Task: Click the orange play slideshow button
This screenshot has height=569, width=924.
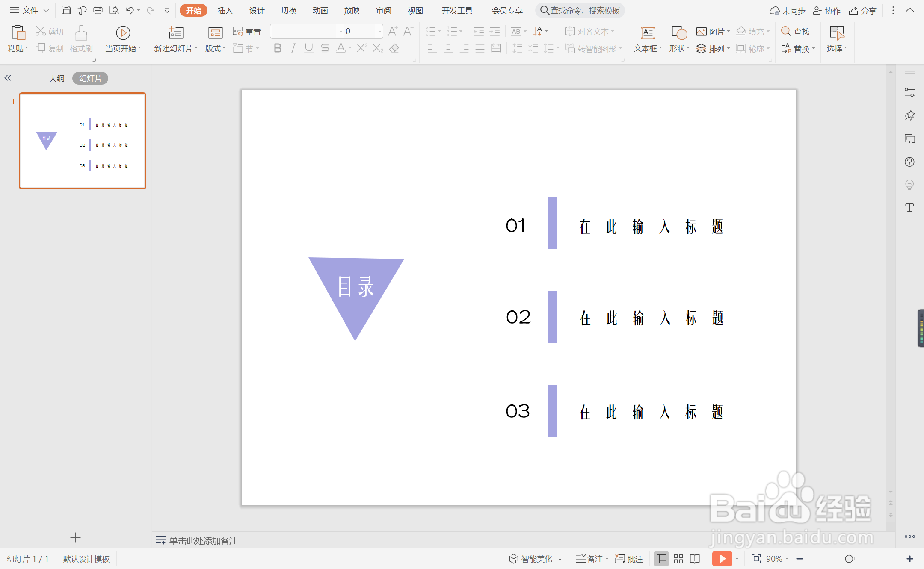Action: click(x=722, y=559)
